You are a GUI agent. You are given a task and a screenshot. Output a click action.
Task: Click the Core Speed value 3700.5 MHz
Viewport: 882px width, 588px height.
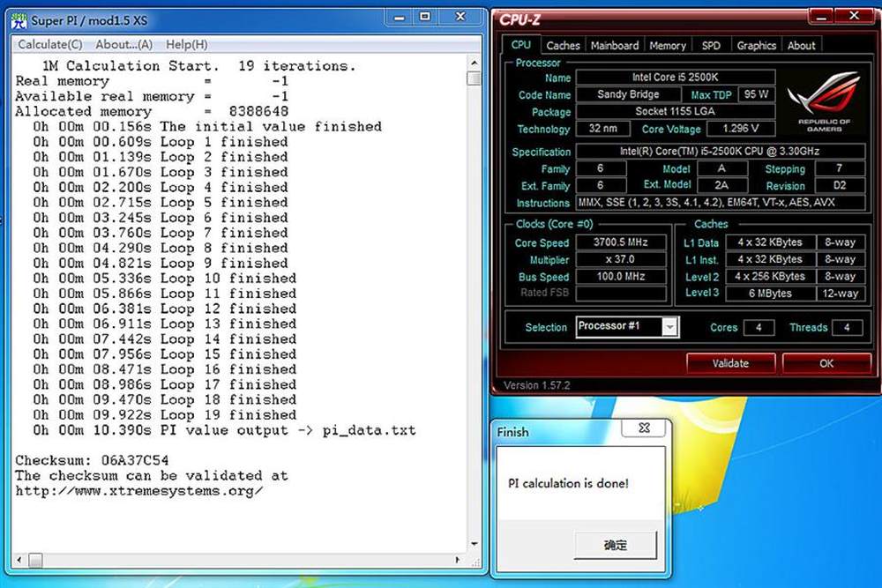(x=620, y=242)
